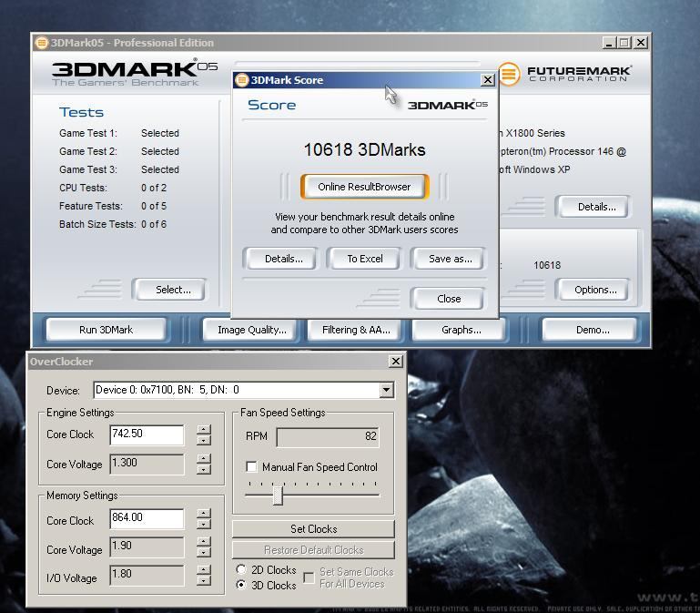Click Restore Default Clocks button
700x613 pixels.
[x=313, y=550]
